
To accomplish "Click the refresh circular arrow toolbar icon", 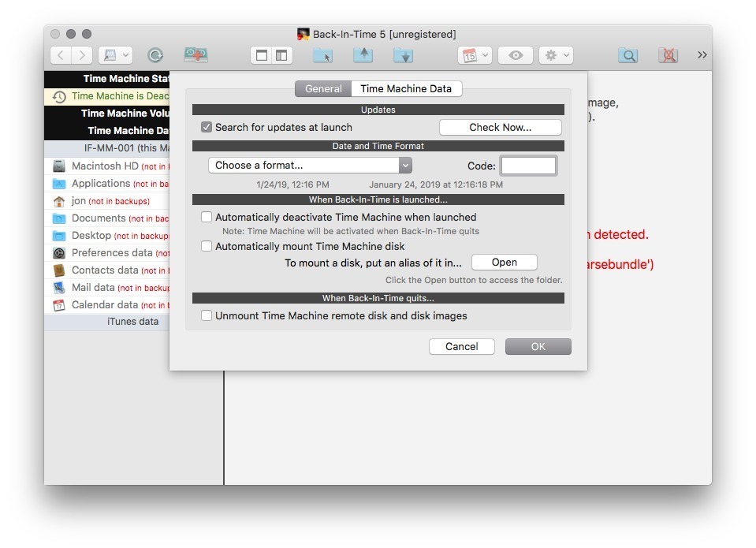I will click(x=155, y=55).
